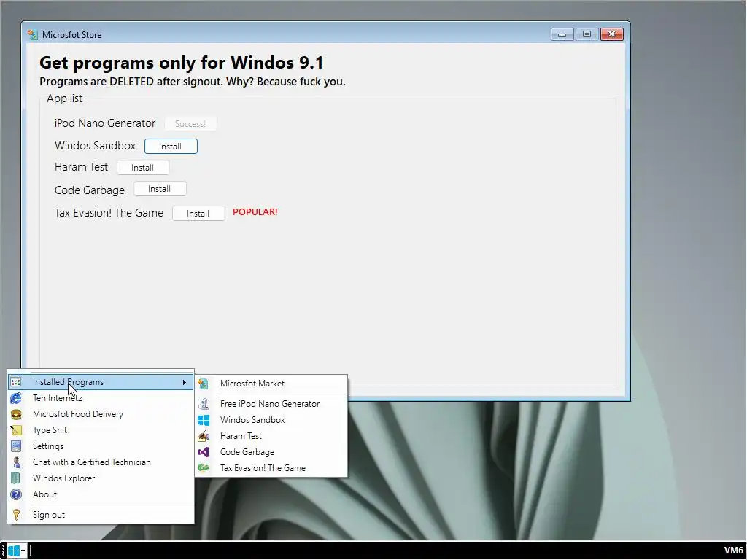Install Code Garbage in the store
Viewport: 747px width, 560px height.
pyautogui.click(x=160, y=189)
